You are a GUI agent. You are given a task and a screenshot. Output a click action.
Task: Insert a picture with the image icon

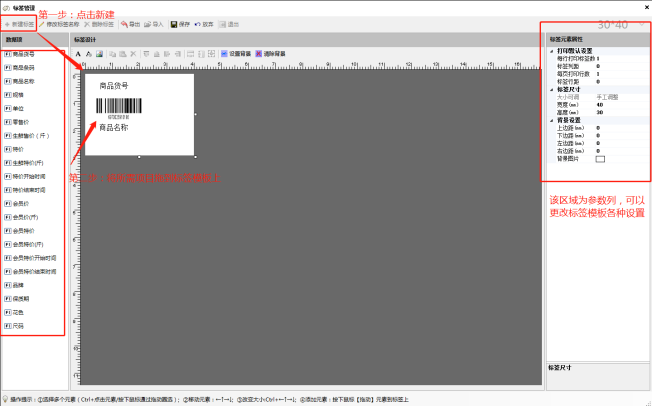[99, 54]
